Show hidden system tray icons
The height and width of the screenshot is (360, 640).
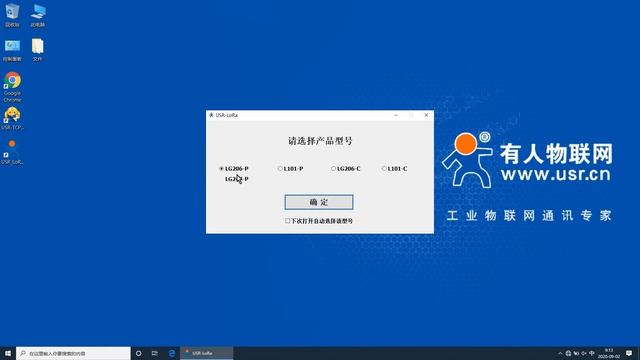(560, 353)
